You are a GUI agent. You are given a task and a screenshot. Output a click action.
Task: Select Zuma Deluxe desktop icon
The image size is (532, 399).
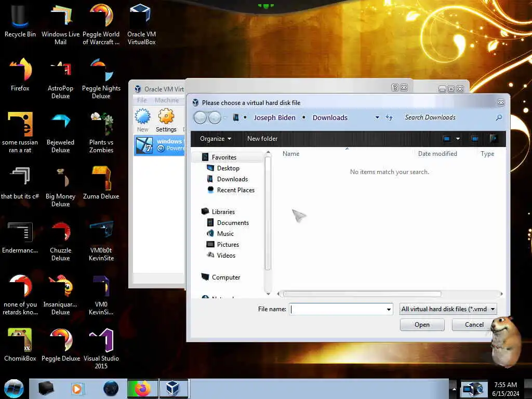[101, 182]
